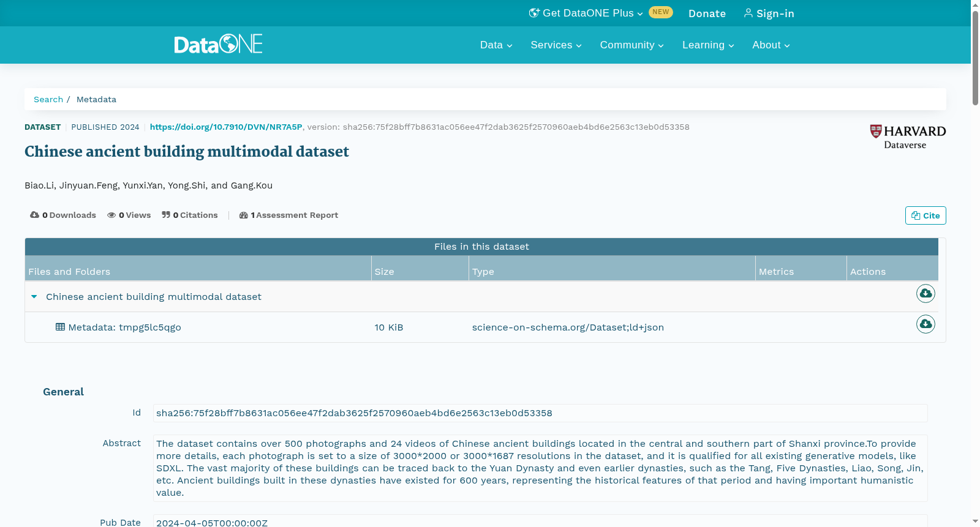Click the scrollbar down arrow
980x527 pixels.
click(975, 521)
